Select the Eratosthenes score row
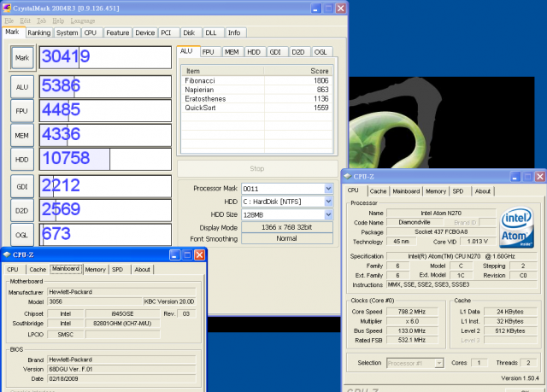The image size is (547, 392). (256, 98)
